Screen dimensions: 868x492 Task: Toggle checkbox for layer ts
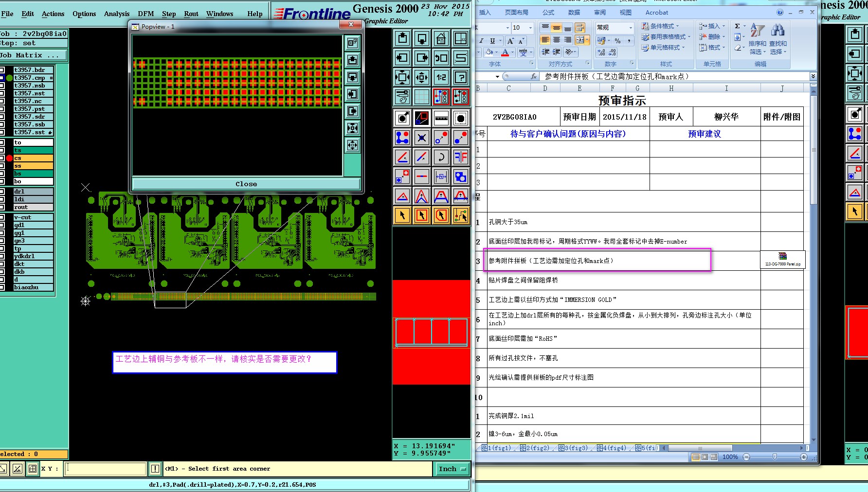click(2, 150)
